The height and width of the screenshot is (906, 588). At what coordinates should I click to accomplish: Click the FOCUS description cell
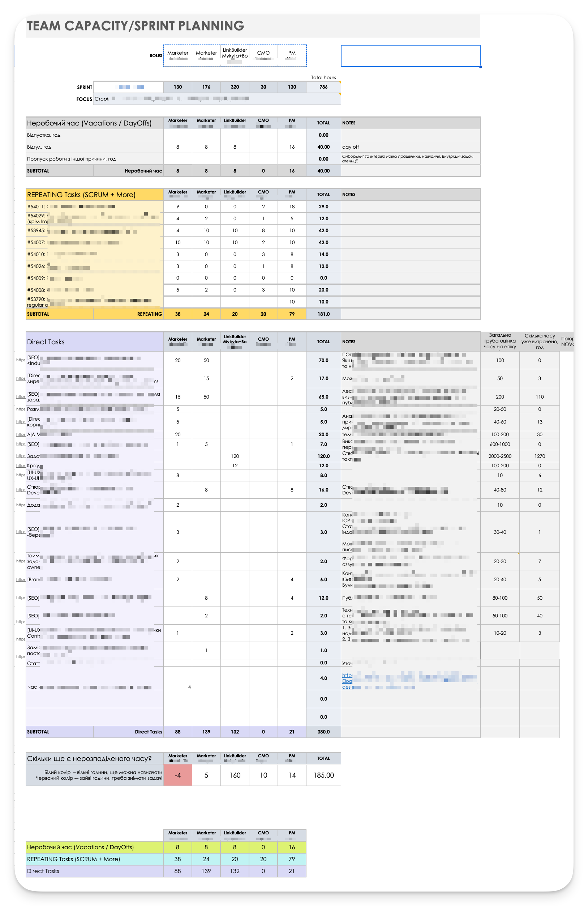pos(217,99)
